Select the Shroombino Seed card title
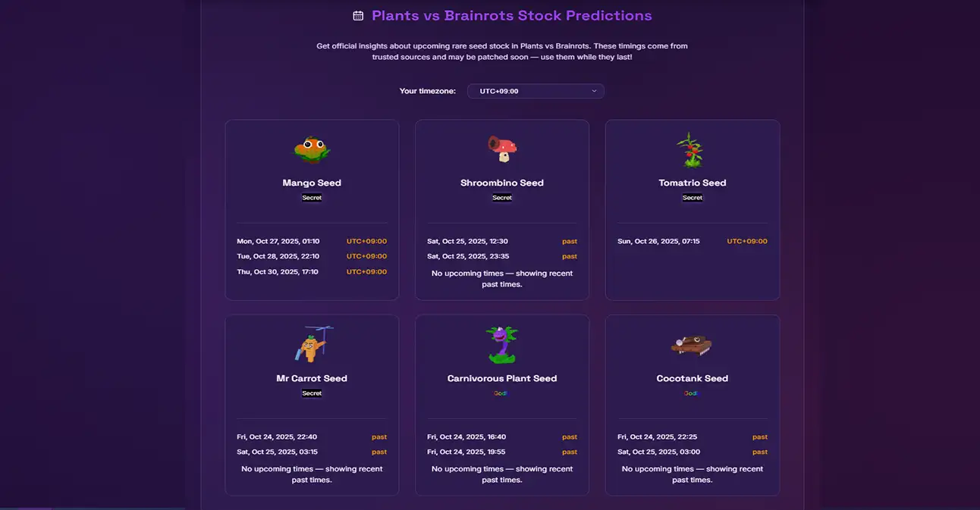The height and width of the screenshot is (510, 980). [502, 182]
